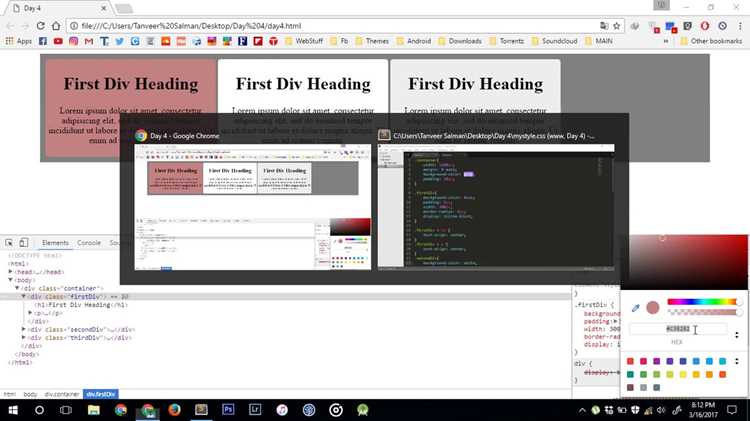
Task: Open the Facebook bookmark icon
Action: [x=43, y=41]
